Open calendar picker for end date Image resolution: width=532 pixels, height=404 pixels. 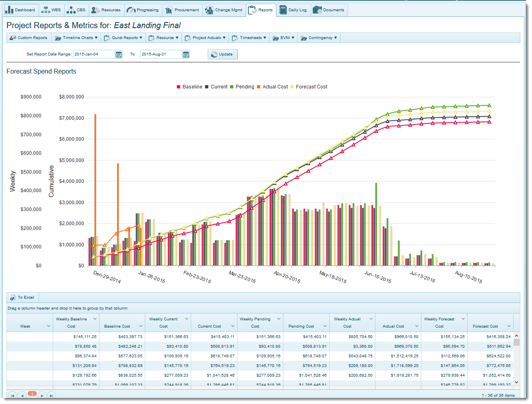click(x=186, y=55)
